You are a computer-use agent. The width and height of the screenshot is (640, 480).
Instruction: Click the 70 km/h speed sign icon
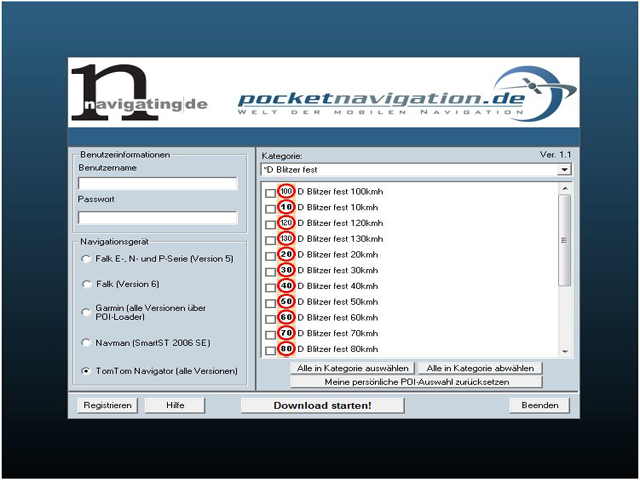pos(286,333)
